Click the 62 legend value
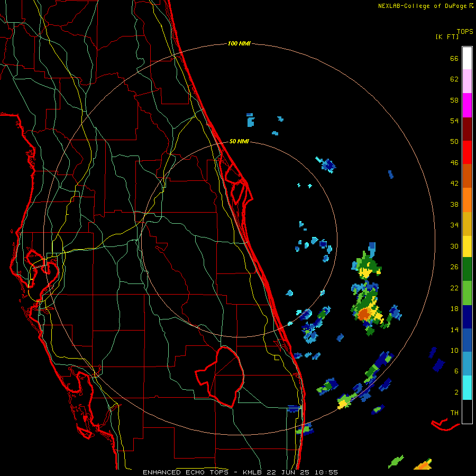 coord(454,79)
